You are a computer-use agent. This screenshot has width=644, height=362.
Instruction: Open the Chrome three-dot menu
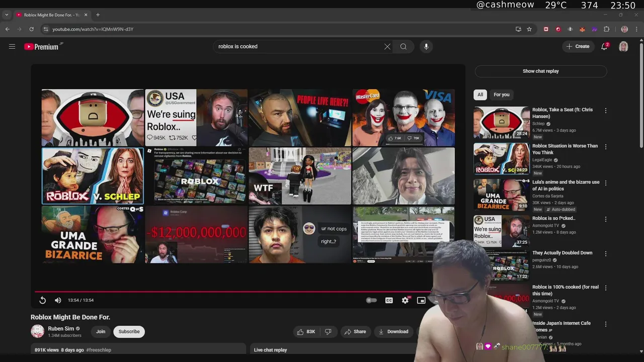(636, 29)
